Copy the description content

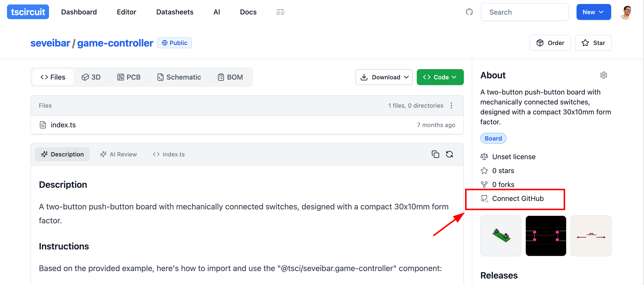[435, 154]
